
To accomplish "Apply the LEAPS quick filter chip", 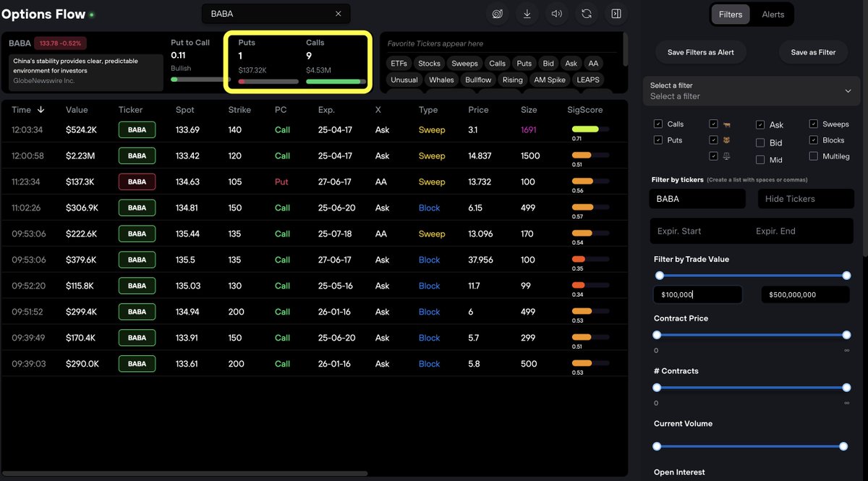I will coord(588,80).
